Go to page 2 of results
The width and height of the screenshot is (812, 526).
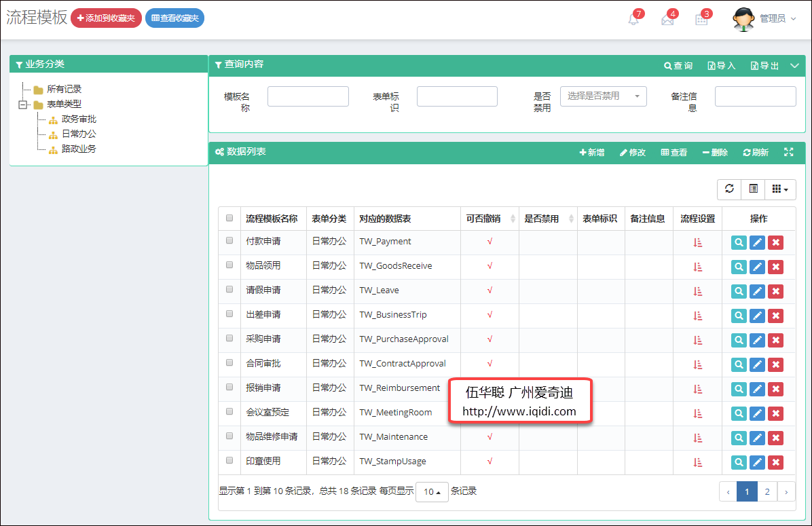tap(767, 491)
